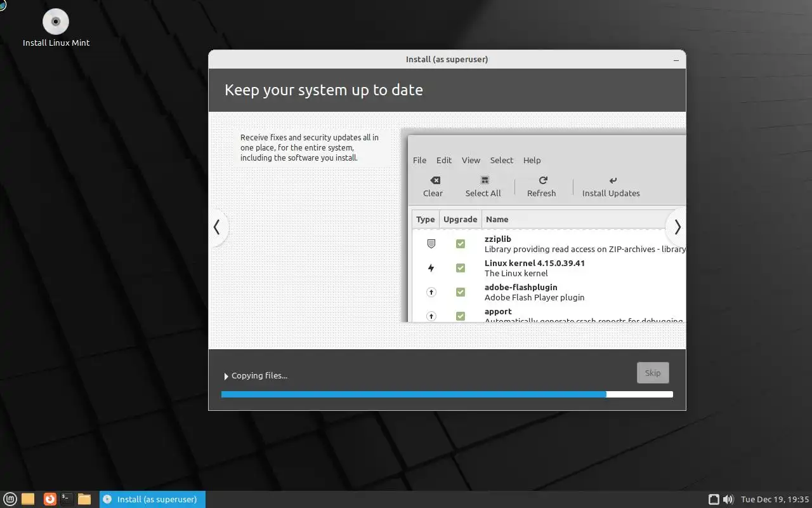This screenshot has width=812, height=508.
Task: Click the Install Updates toolbar icon
Action: tap(612, 180)
